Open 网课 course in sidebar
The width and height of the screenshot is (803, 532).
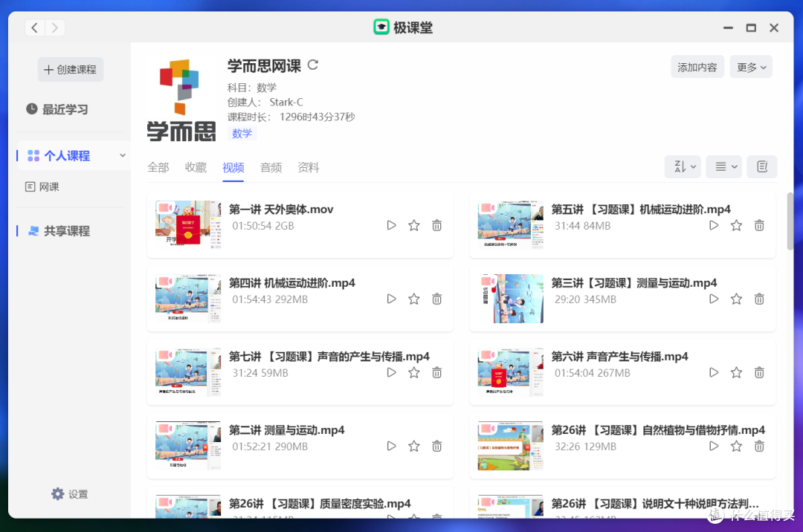click(x=42, y=186)
